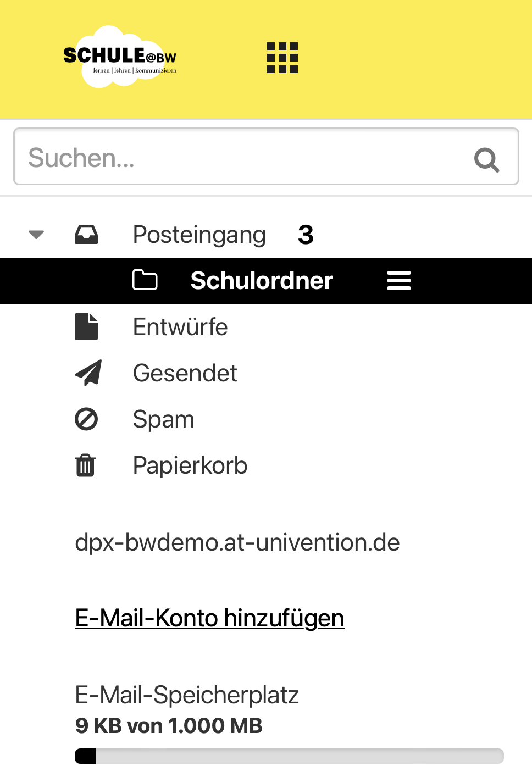Click the Gesendet paper plane icon
532x777 pixels.
(88, 373)
